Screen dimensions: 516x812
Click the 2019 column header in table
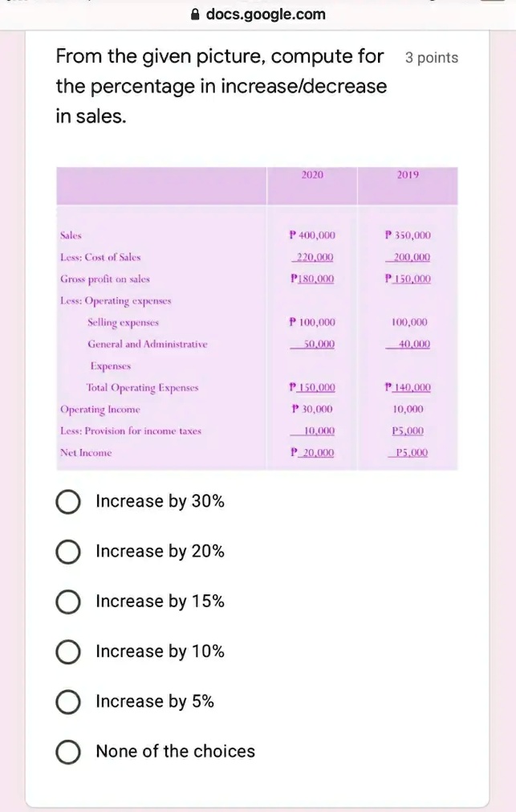pyautogui.click(x=408, y=175)
